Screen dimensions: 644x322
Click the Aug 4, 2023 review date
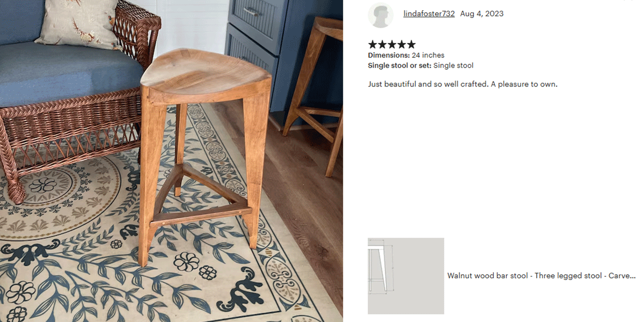click(x=482, y=14)
